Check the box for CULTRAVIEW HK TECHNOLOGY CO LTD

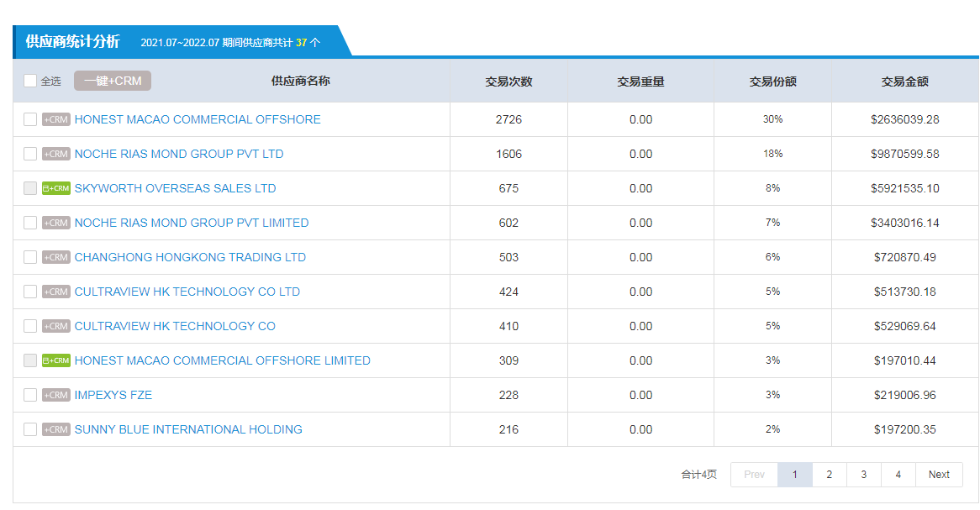(x=30, y=292)
